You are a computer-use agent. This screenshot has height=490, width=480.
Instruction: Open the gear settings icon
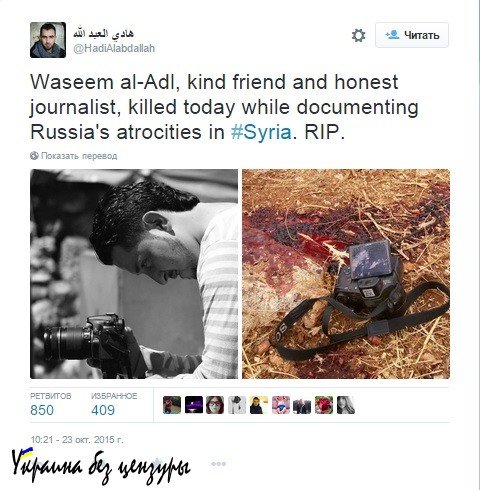358,35
